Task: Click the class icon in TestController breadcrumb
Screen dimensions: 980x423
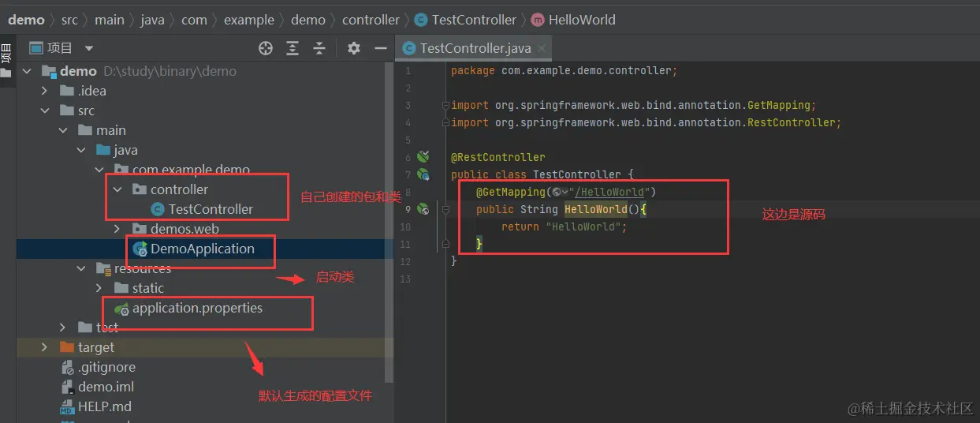Action: tap(421, 20)
